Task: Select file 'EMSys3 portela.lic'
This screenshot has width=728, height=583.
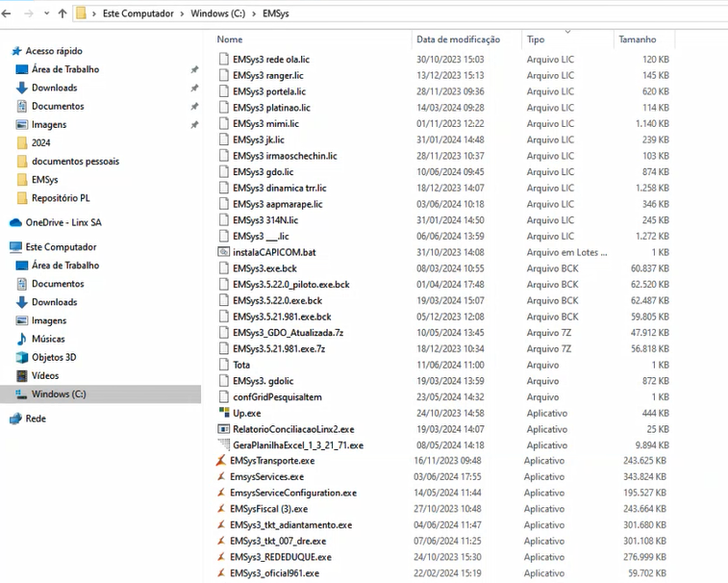Action: 269,91
